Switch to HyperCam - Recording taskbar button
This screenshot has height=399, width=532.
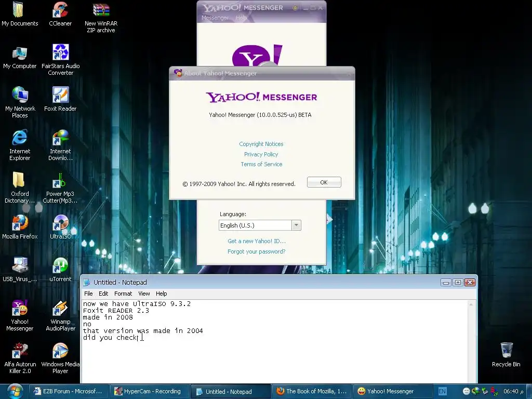tap(149, 391)
